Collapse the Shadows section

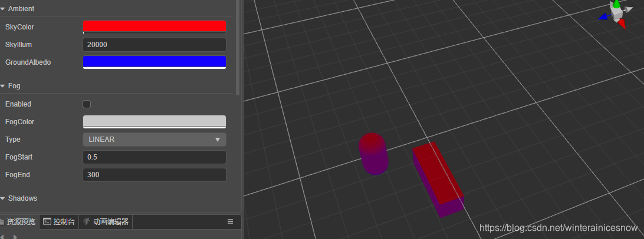point(3,198)
